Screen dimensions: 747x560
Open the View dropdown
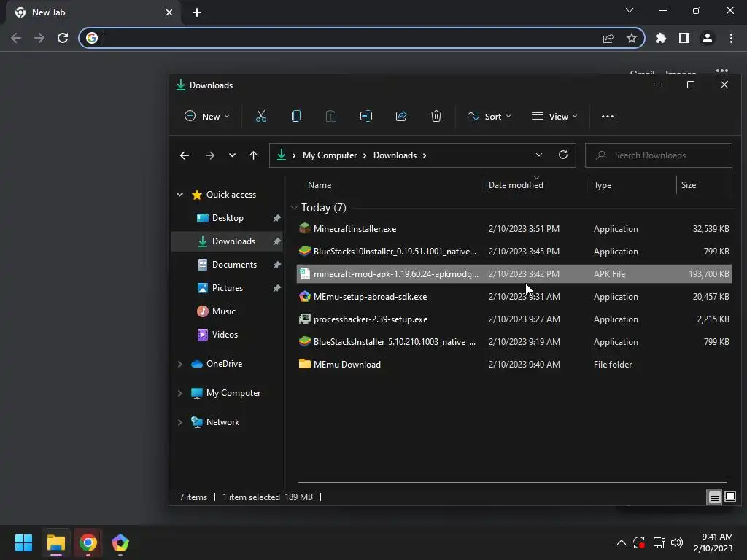[554, 116]
